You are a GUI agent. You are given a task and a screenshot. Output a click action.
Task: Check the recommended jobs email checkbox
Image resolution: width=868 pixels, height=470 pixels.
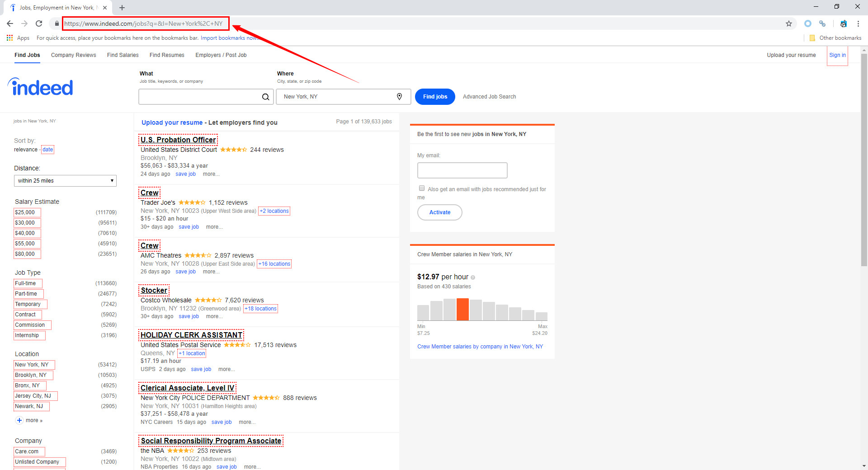(422, 188)
